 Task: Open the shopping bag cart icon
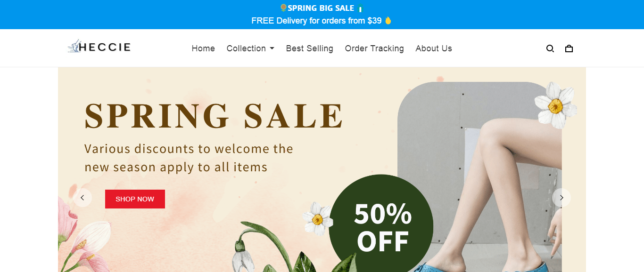click(x=569, y=48)
